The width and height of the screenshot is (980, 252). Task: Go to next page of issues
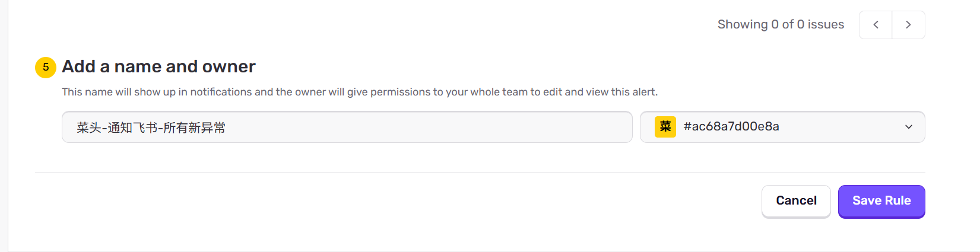pos(908,25)
